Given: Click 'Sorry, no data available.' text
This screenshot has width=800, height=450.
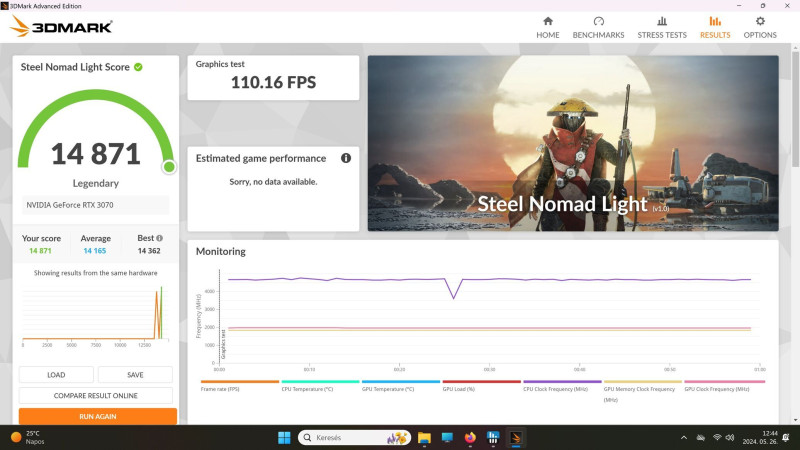Looking at the screenshot, I should [273, 182].
